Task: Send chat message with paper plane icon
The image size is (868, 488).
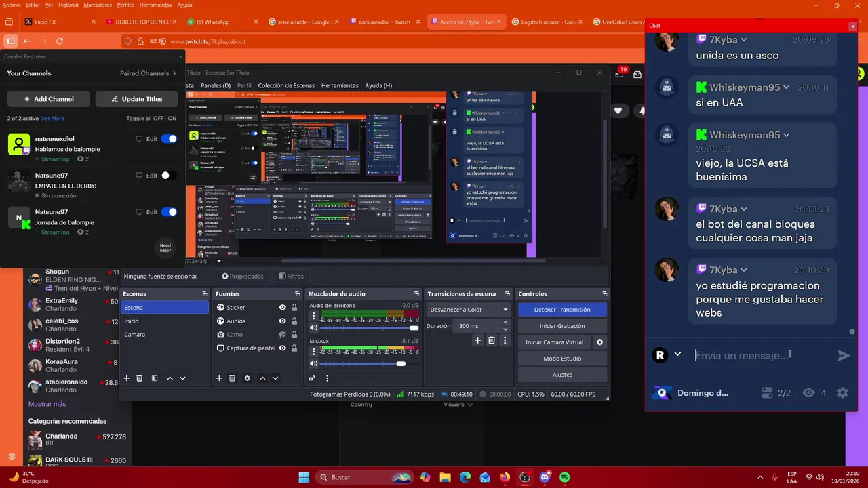Action: click(x=844, y=355)
